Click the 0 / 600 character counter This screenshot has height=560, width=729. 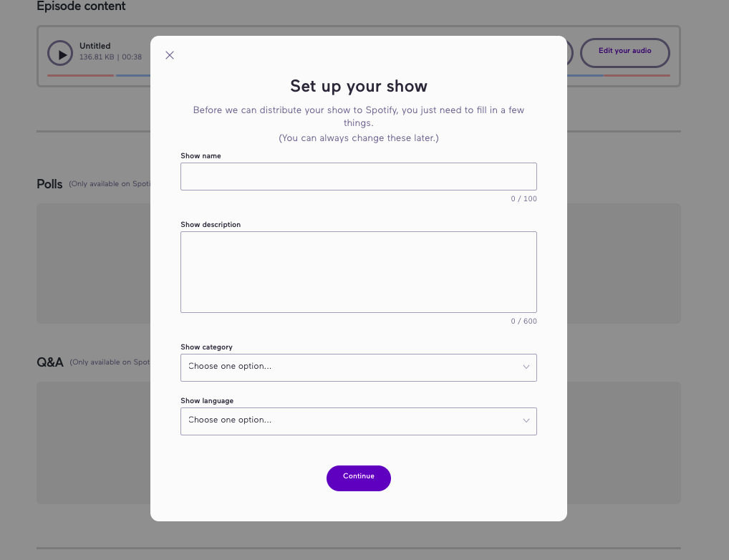click(x=523, y=322)
